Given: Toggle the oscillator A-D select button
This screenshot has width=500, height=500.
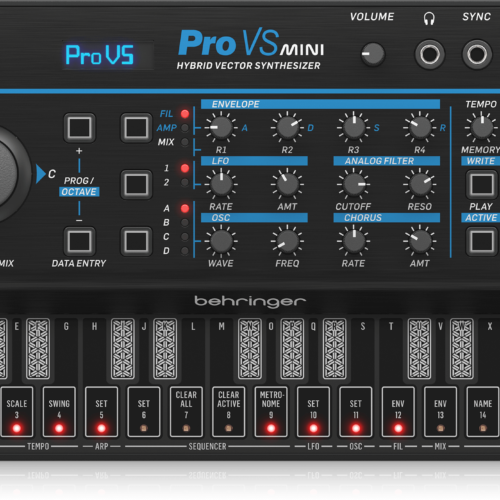Looking at the screenshot, I should (x=136, y=241).
